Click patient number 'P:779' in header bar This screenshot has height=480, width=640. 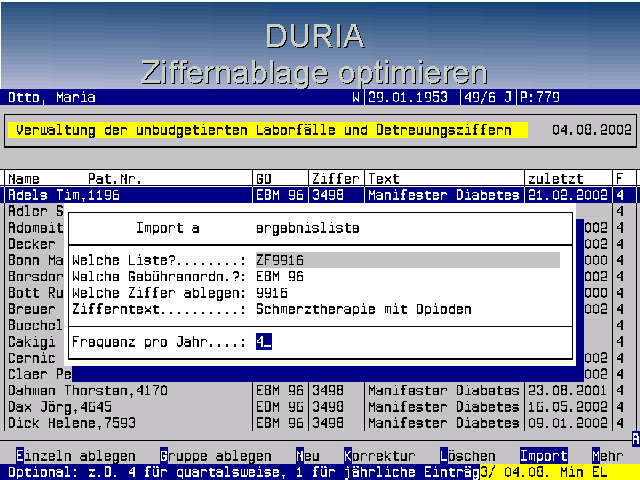pos(540,97)
